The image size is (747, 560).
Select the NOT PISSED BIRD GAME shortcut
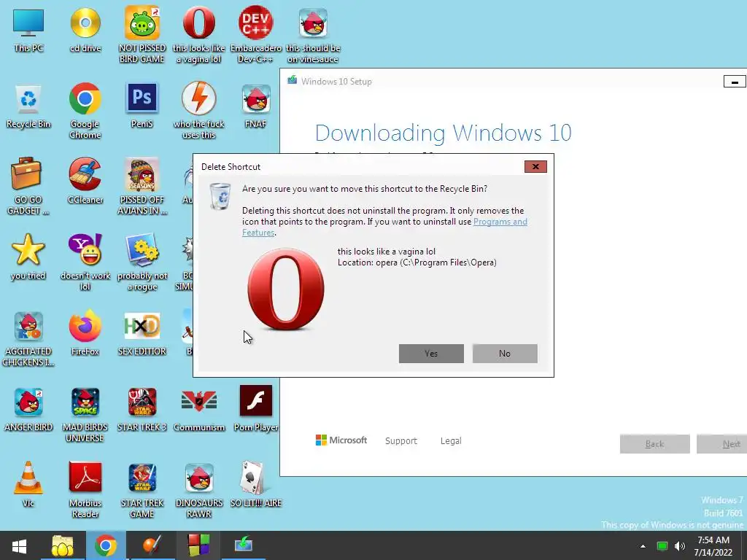click(142, 34)
